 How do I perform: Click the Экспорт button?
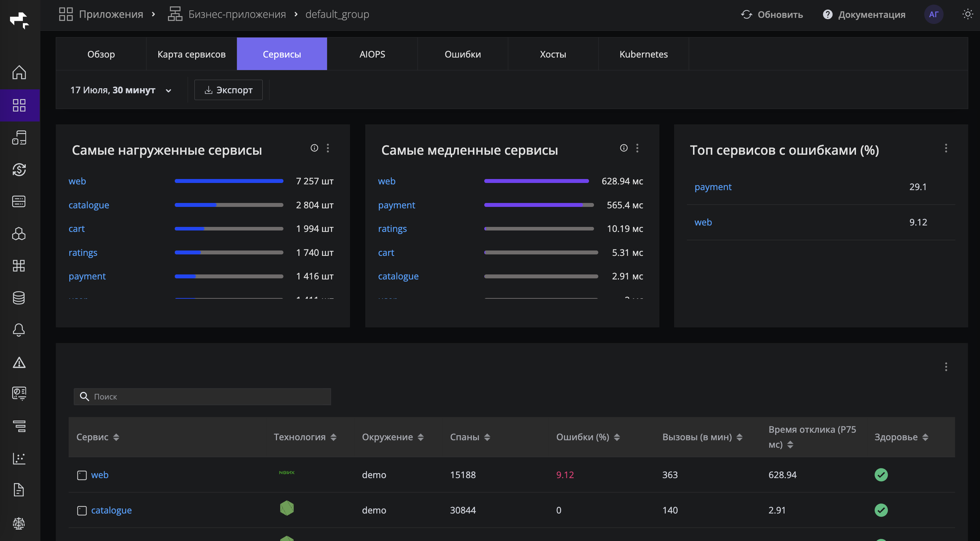point(228,90)
